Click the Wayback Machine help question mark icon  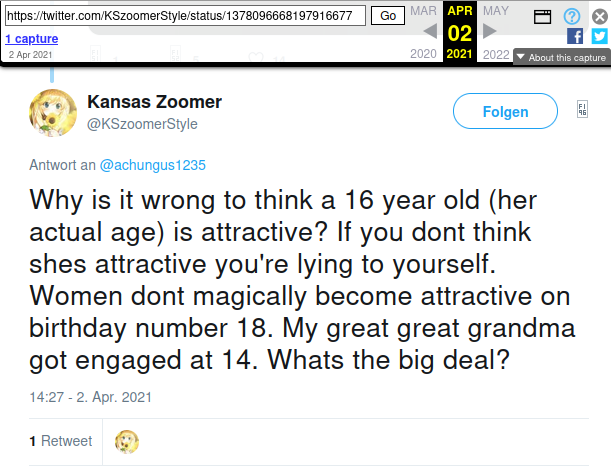pyautogui.click(x=571, y=16)
